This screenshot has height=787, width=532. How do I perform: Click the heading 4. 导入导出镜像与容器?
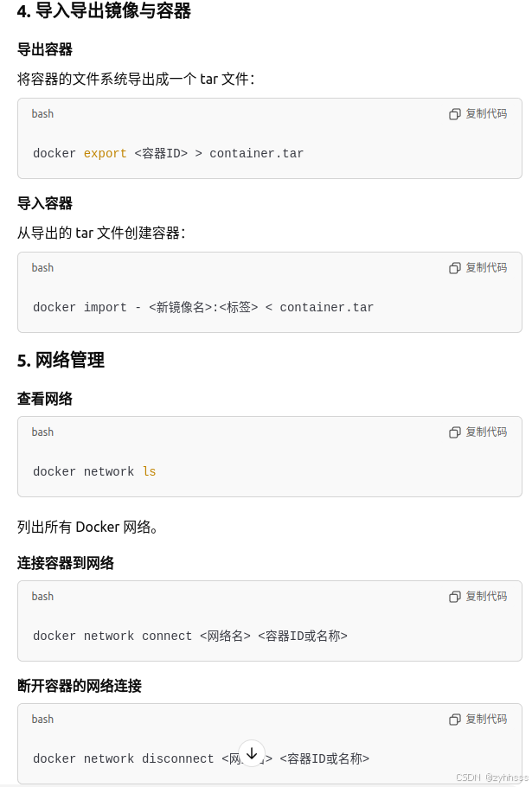click(104, 11)
